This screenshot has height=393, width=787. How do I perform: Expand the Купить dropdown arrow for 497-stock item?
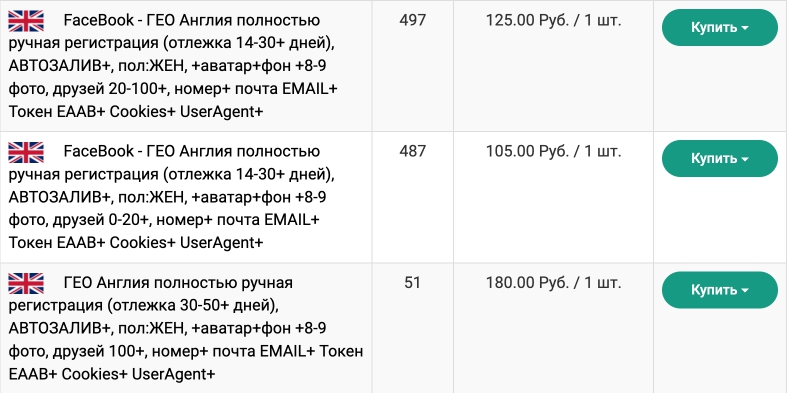click(745, 28)
